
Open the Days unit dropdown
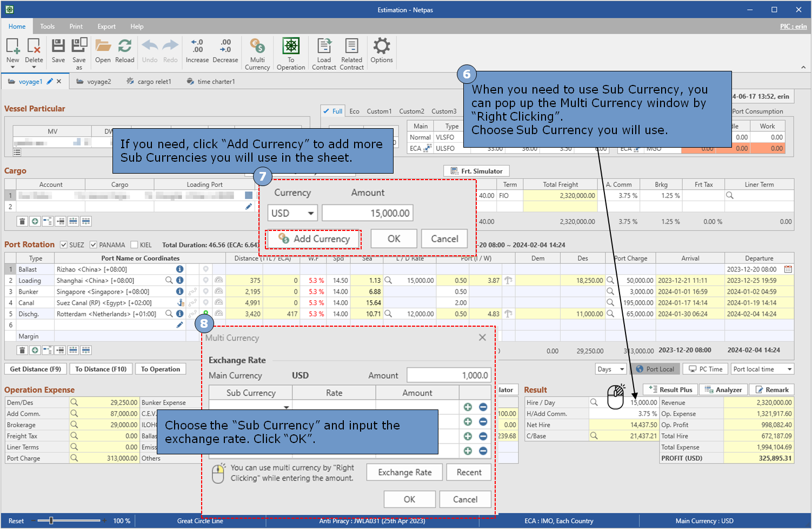(x=610, y=369)
